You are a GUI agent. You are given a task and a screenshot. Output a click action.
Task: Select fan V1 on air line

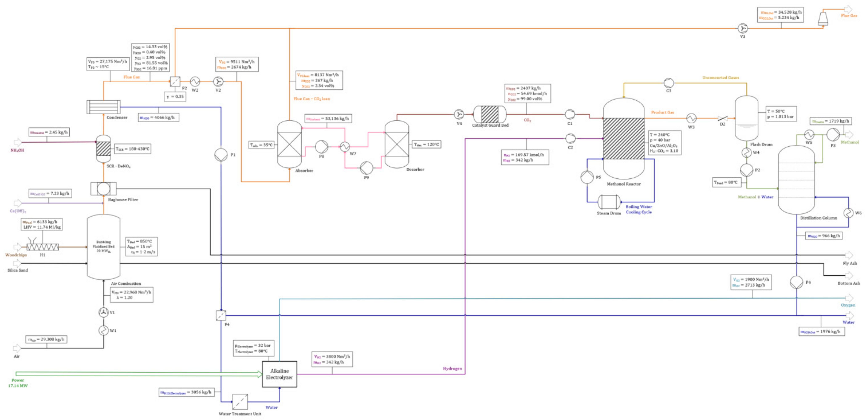click(103, 312)
